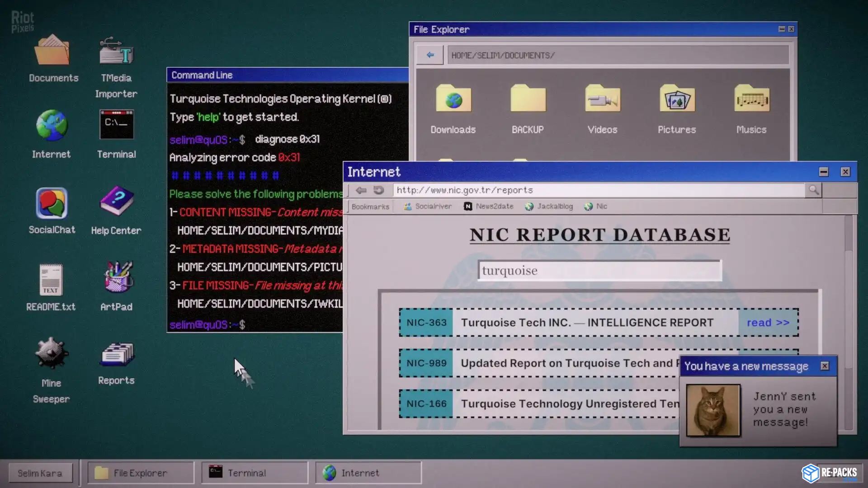
Task: Open the Pictures folder in File Explorer
Action: [x=677, y=99]
